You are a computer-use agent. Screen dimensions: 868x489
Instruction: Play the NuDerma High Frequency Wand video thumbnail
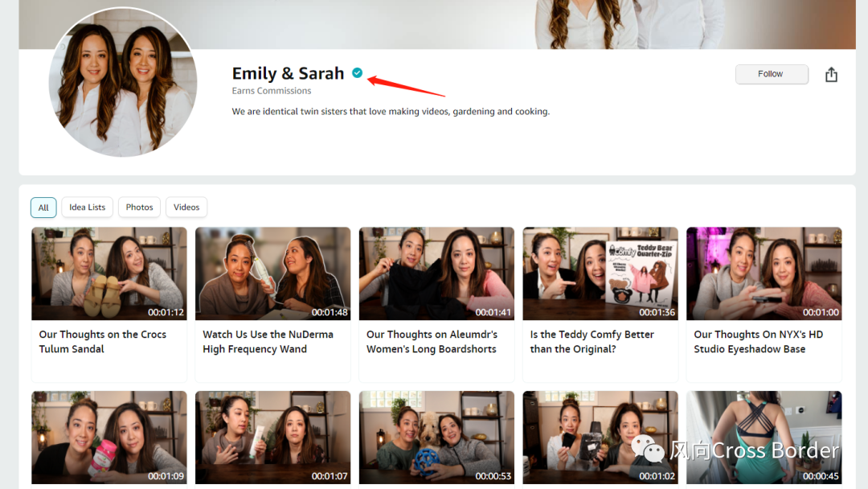(273, 273)
